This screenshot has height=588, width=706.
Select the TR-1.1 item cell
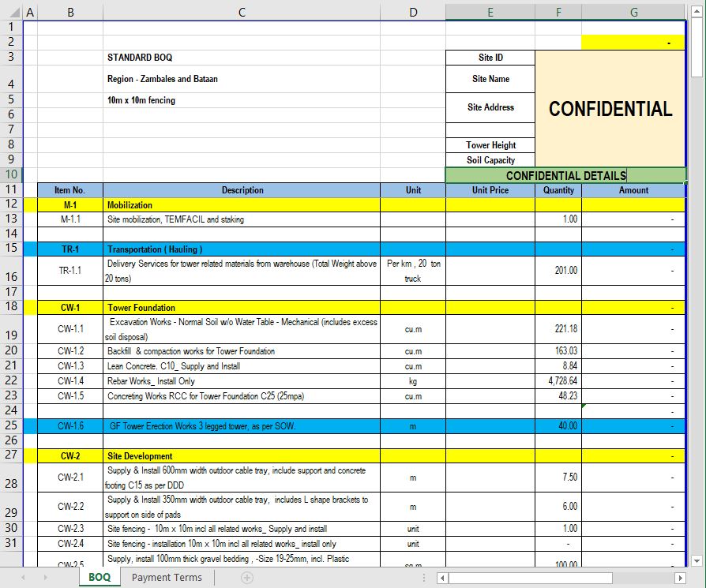click(x=70, y=271)
